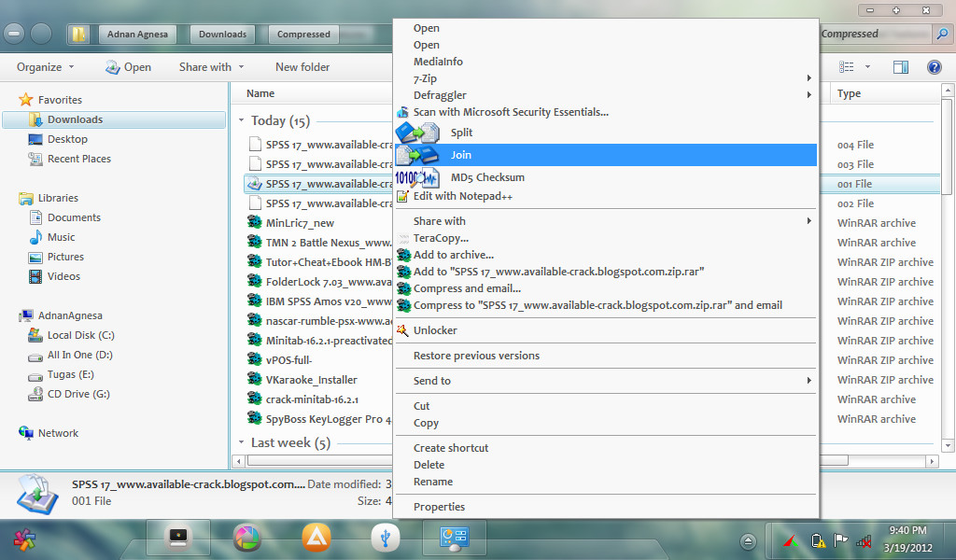Viewport: 956px width, 560px height.
Task: Click the toolbar Open button
Action: point(128,67)
